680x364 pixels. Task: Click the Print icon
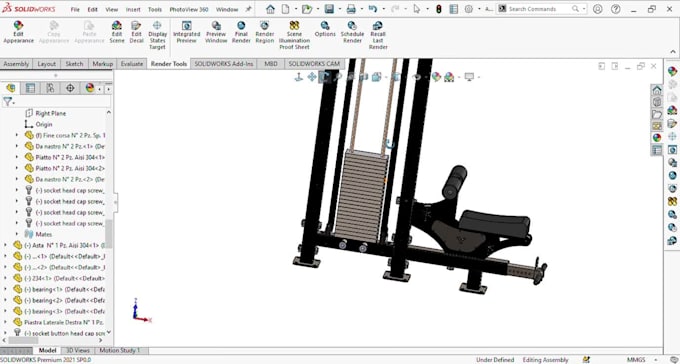click(x=351, y=9)
